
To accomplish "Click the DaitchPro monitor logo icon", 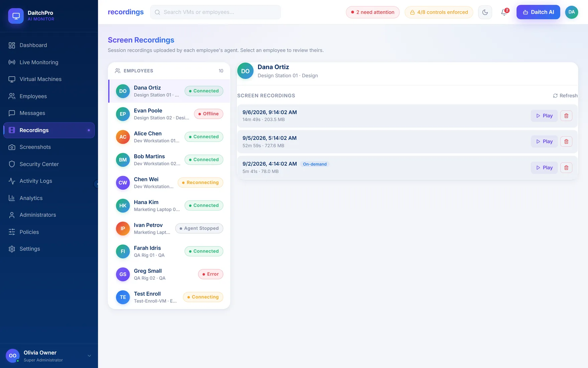I will (x=16, y=16).
